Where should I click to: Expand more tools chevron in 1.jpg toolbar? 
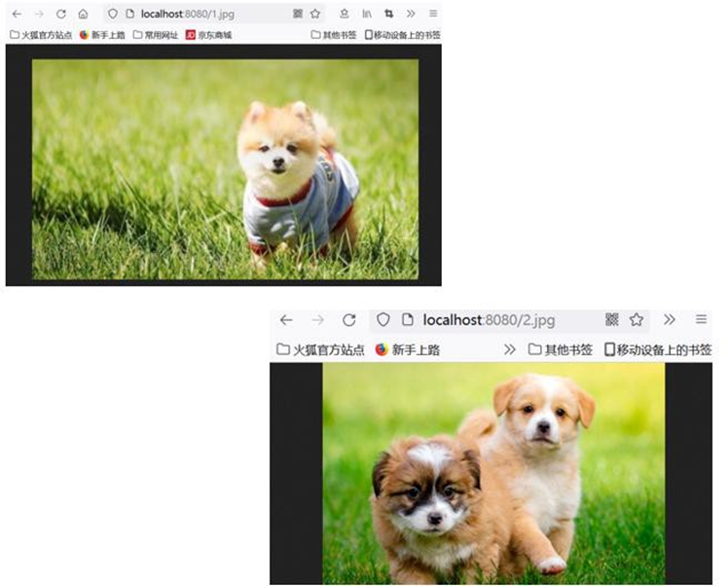[x=411, y=14]
